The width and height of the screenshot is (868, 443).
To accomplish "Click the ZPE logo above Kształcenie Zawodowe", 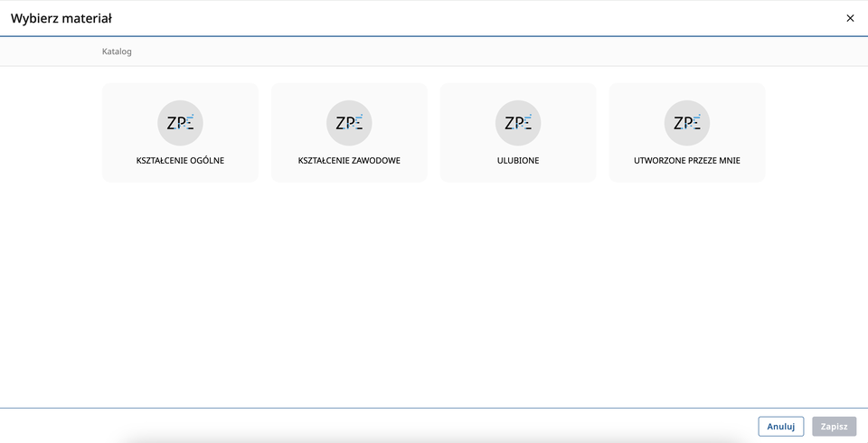I will point(349,123).
